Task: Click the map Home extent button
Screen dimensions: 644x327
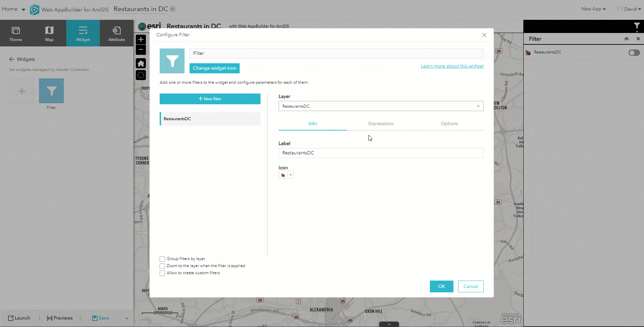Action: (141, 63)
